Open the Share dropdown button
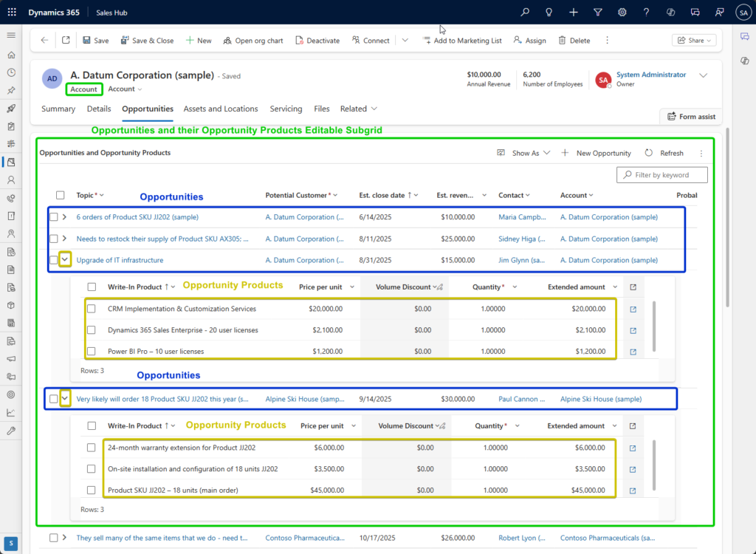Image resolution: width=756 pixels, height=554 pixels. click(x=694, y=41)
